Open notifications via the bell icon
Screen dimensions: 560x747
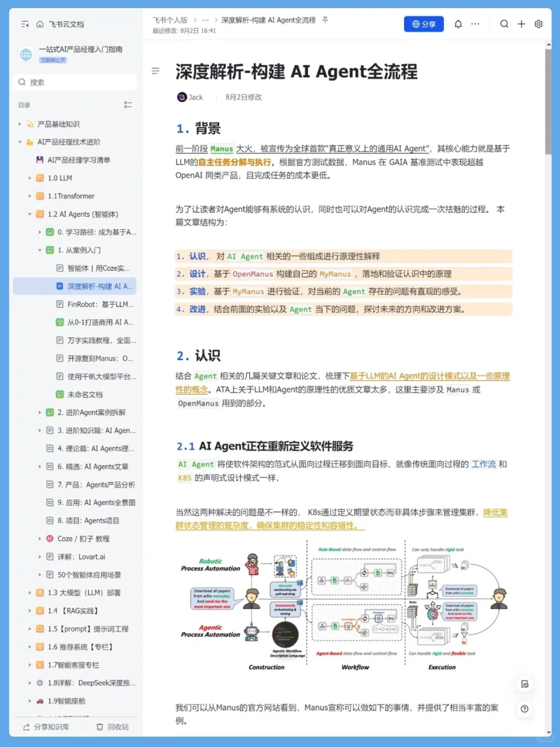point(458,24)
